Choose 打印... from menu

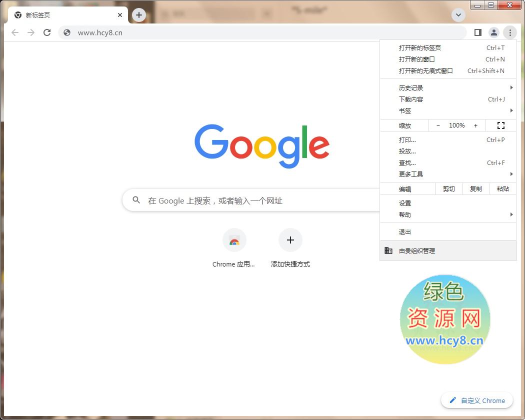click(448, 140)
